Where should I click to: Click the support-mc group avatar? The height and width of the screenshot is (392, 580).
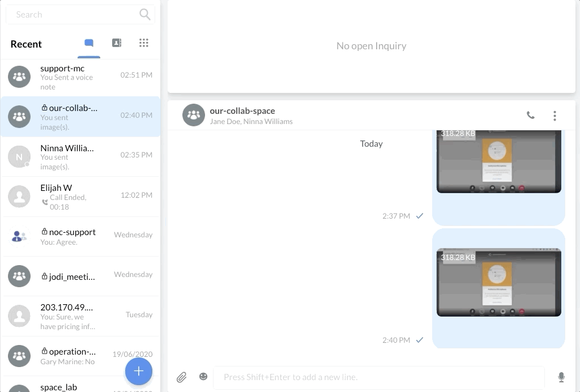pos(19,77)
